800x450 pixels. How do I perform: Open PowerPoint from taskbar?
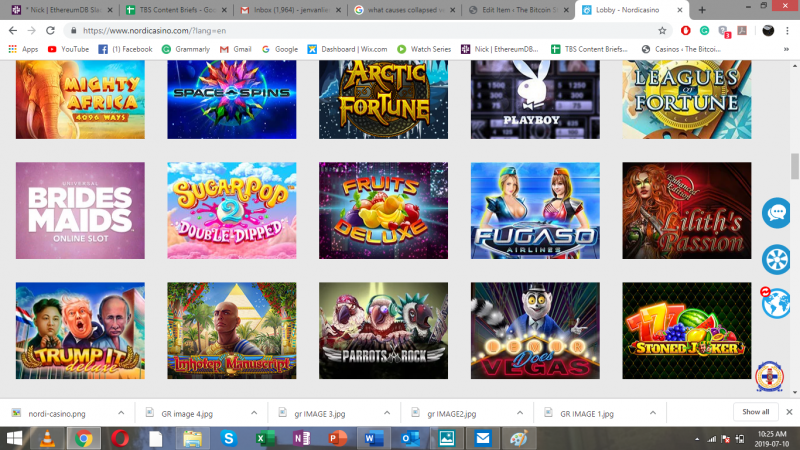337,438
